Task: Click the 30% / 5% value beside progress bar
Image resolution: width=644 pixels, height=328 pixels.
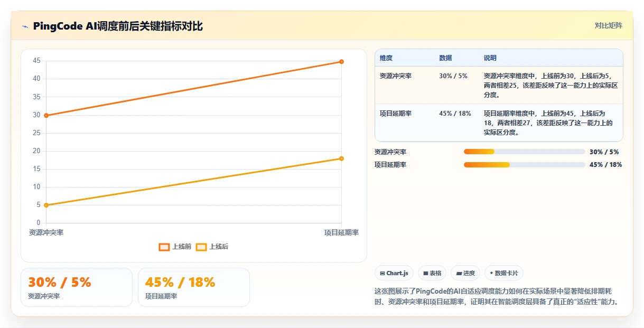Action: pyautogui.click(x=604, y=152)
